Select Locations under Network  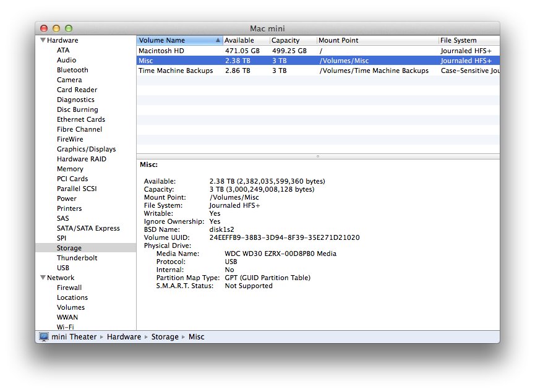point(72,297)
